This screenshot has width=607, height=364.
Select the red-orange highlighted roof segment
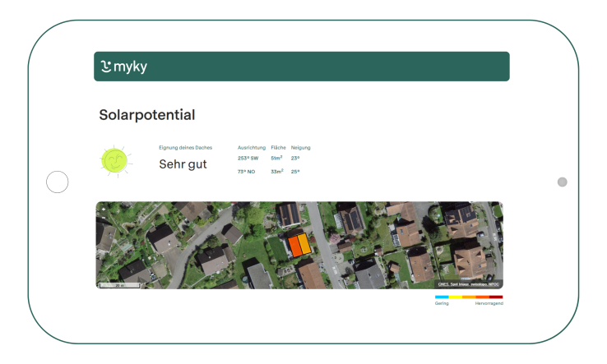tap(295, 247)
